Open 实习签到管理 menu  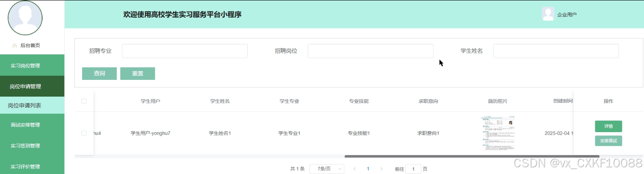(32, 146)
